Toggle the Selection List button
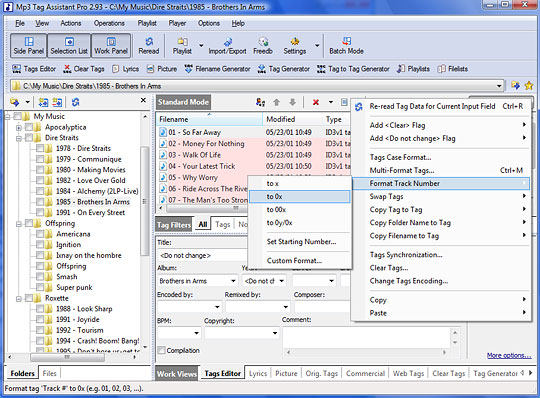The image size is (540, 398). tap(69, 45)
